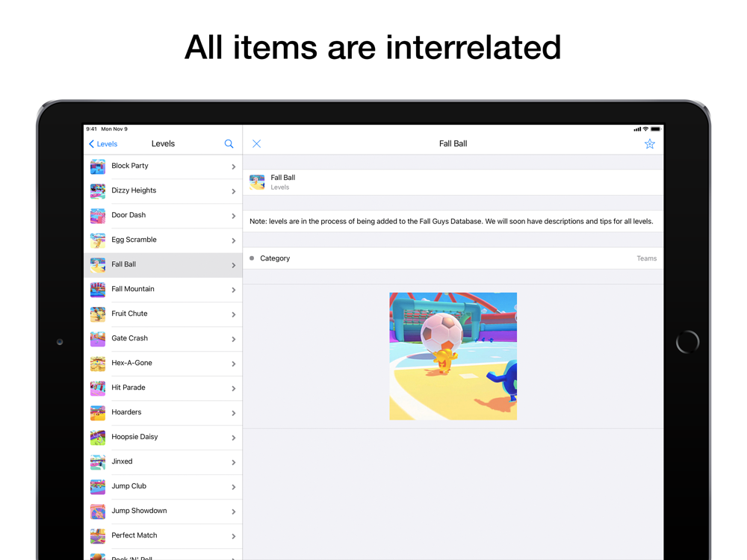
Task: Enlarge the Fall Ball soccer level image
Action: click(x=453, y=356)
